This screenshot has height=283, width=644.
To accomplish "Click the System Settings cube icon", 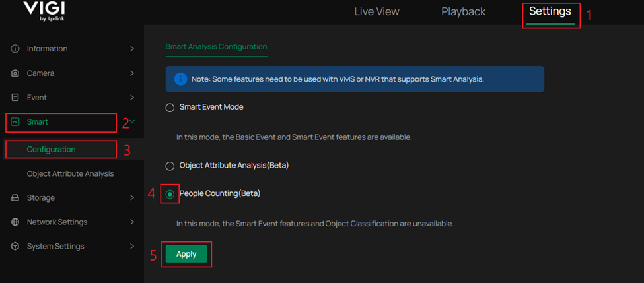I will pos(15,247).
